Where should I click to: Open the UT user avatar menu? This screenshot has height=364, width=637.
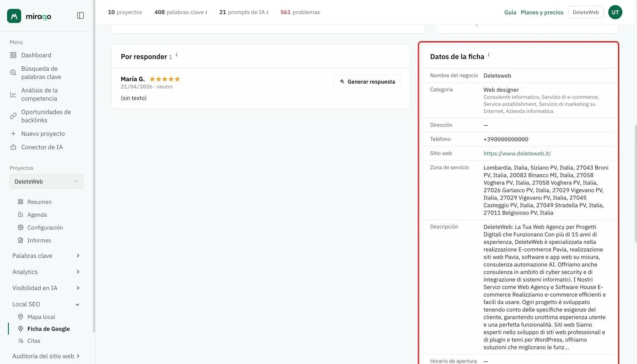point(615,12)
